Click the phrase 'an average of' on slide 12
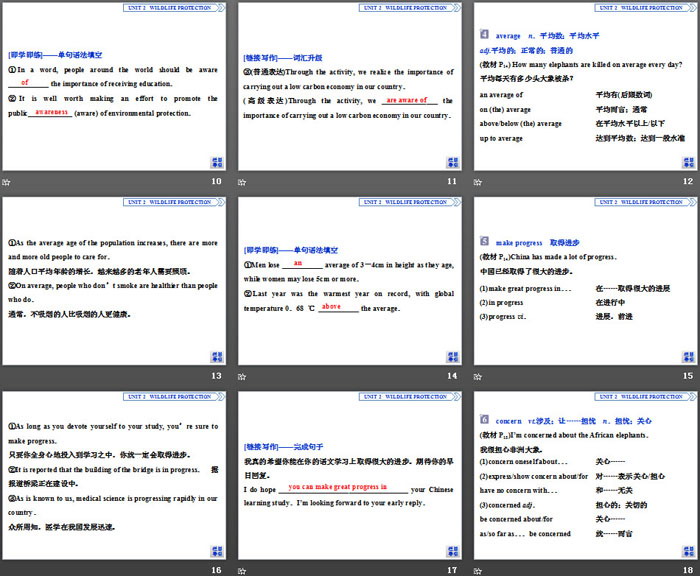The width and height of the screenshot is (700, 576). [x=501, y=95]
